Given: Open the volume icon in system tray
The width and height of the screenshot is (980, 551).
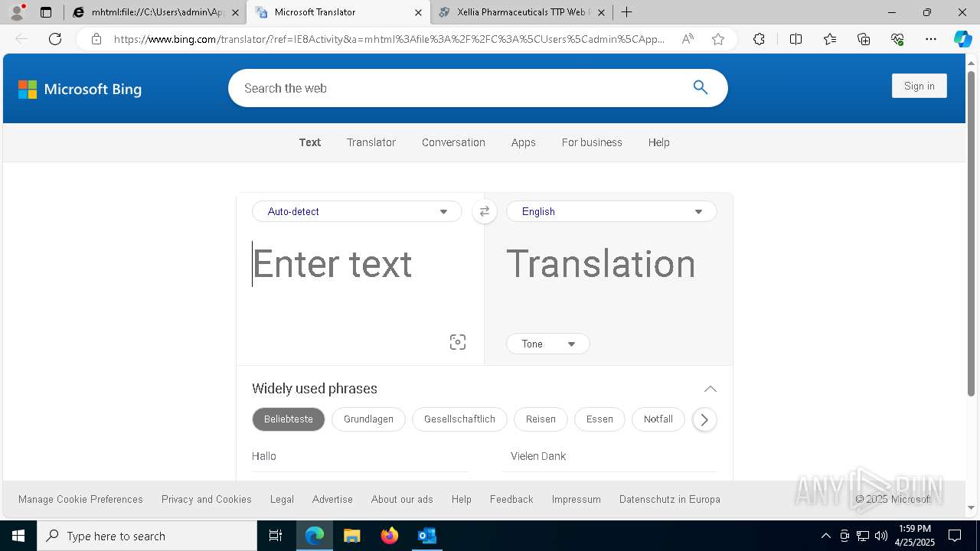Looking at the screenshot, I should click(x=881, y=536).
